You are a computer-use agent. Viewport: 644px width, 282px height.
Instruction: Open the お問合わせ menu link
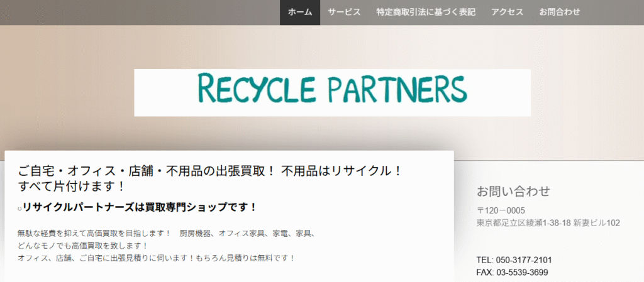pos(560,13)
